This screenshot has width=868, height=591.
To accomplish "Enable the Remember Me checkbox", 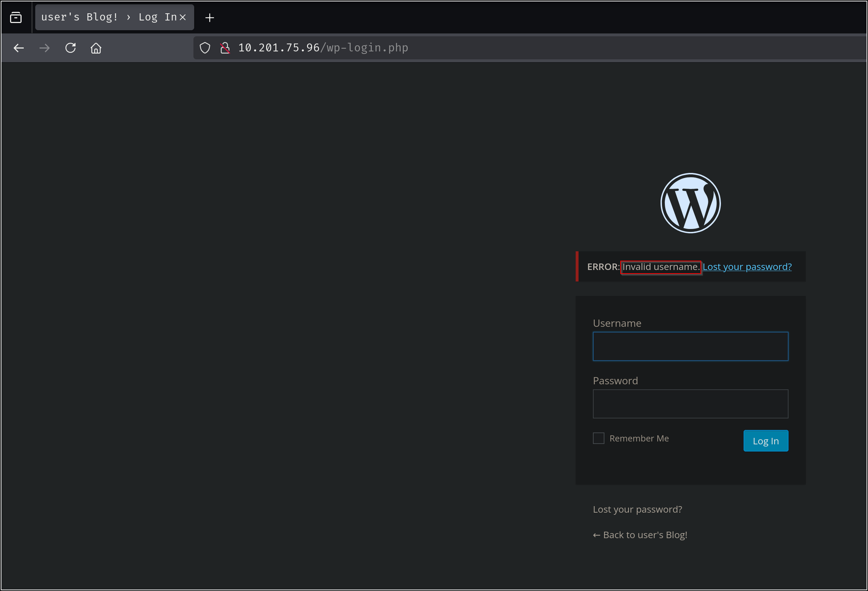I will point(598,438).
